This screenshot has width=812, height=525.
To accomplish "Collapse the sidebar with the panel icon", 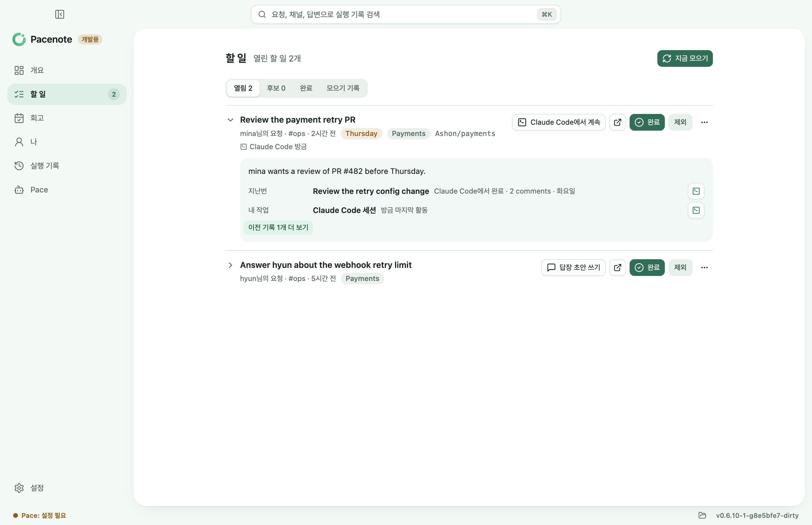I will coord(60,14).
